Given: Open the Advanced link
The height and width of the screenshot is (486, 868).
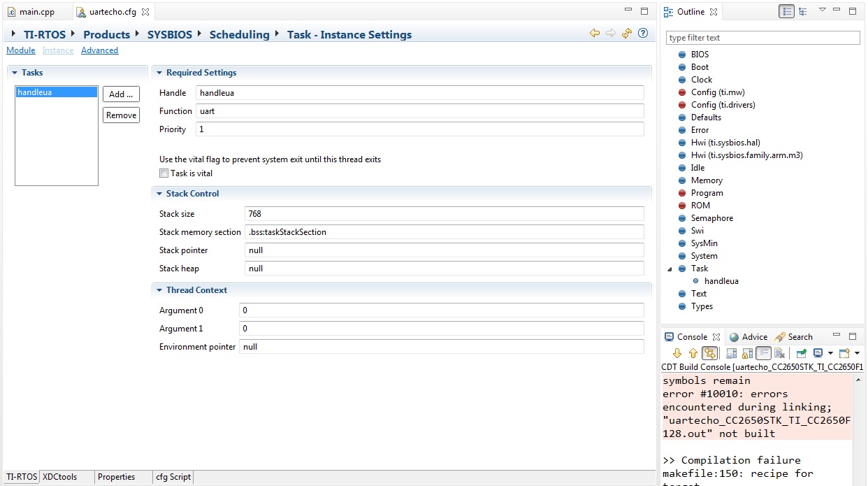Looking at the screenshot, I should click(x=99, y=50).
